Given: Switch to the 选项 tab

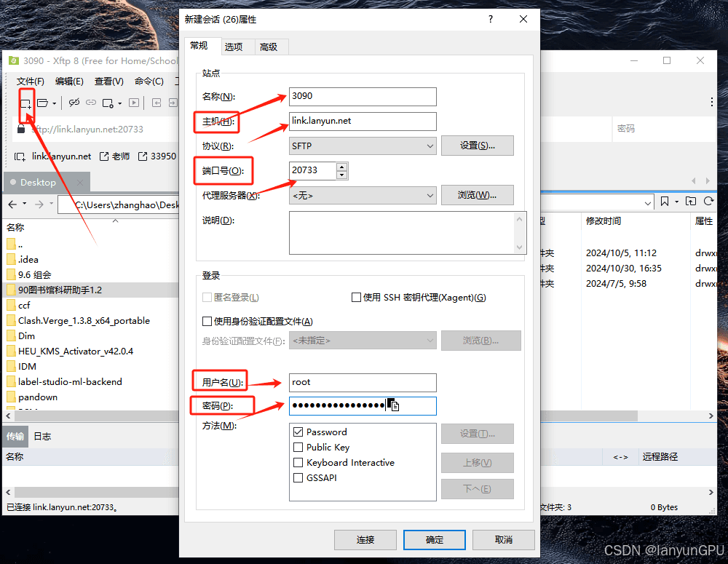Looking at the screenshot, I should pos(234,47).
